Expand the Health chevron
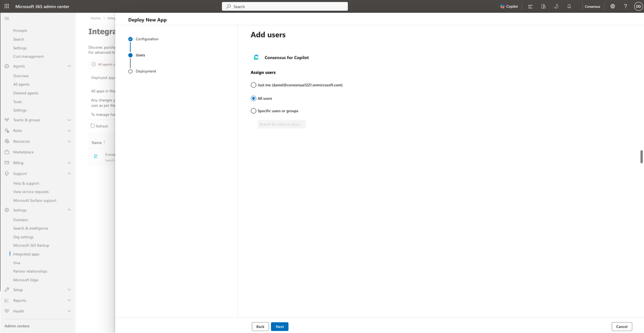This screenshot has height=333, width=644. (x=69, y=311)
